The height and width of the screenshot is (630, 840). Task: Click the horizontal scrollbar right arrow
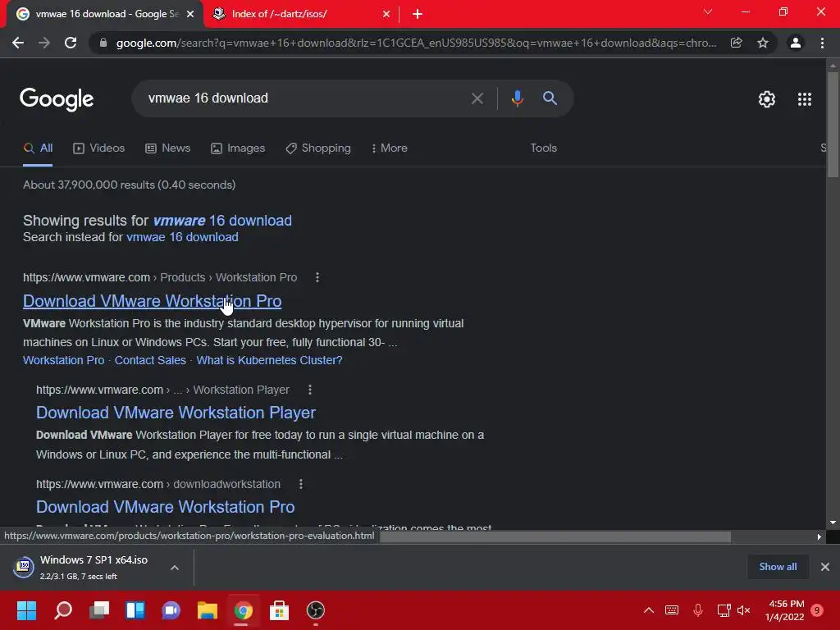click(x=819, y=536)
